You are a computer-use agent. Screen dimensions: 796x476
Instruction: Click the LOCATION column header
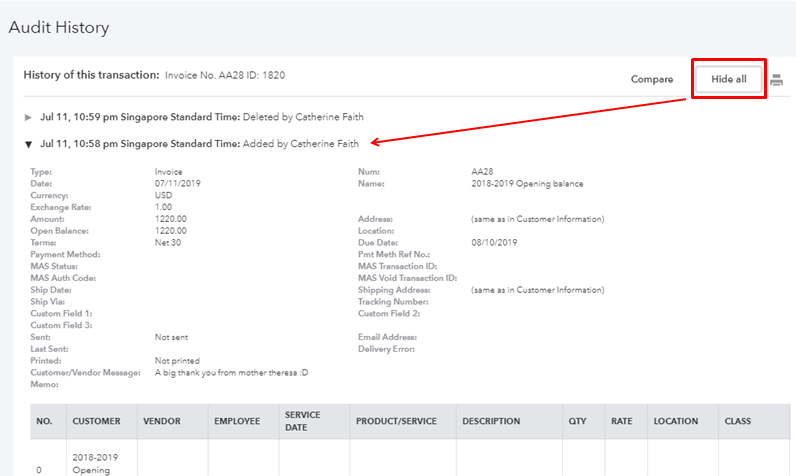(x=675, y=422)
